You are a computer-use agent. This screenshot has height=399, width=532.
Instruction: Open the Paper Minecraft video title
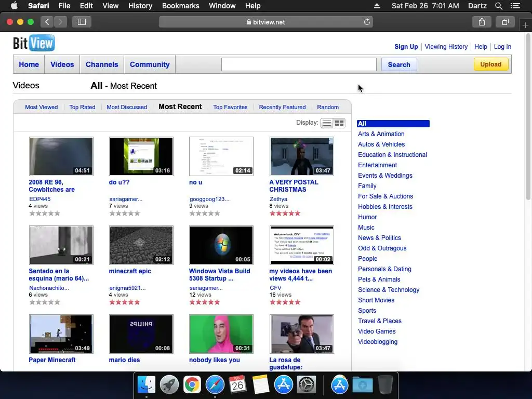point(52,360)
